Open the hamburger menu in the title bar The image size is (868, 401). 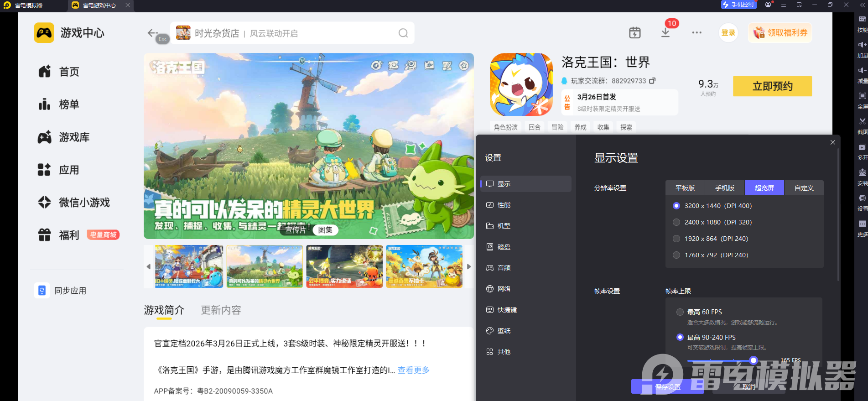[784, 5]
